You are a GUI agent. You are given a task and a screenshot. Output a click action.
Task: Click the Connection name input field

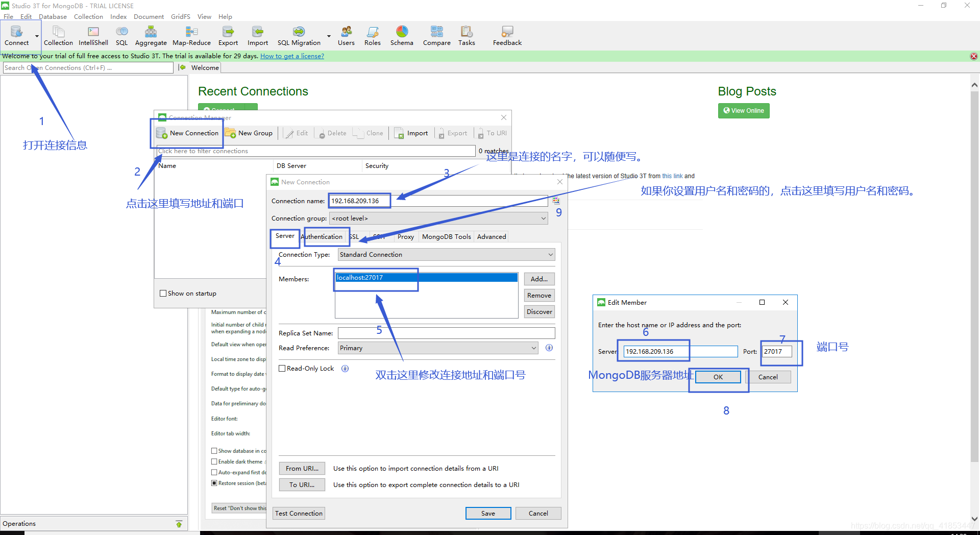(438, 201)
